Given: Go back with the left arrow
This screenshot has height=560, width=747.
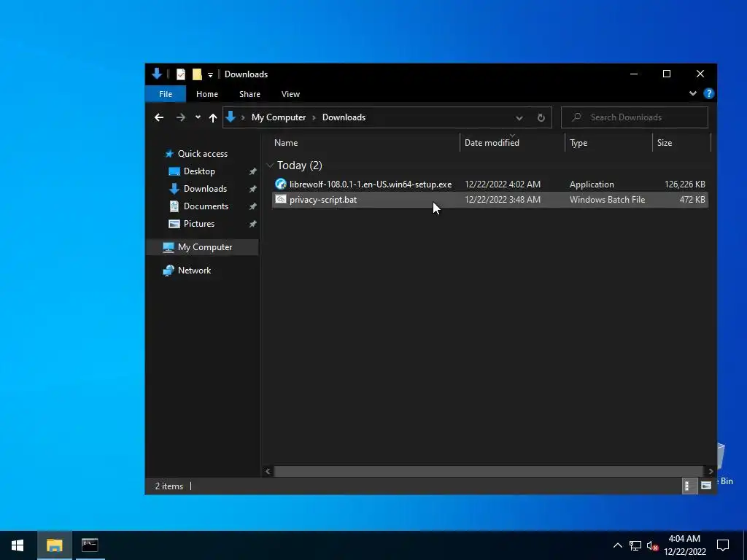Looking at the screenshot, I should [159, 117].
